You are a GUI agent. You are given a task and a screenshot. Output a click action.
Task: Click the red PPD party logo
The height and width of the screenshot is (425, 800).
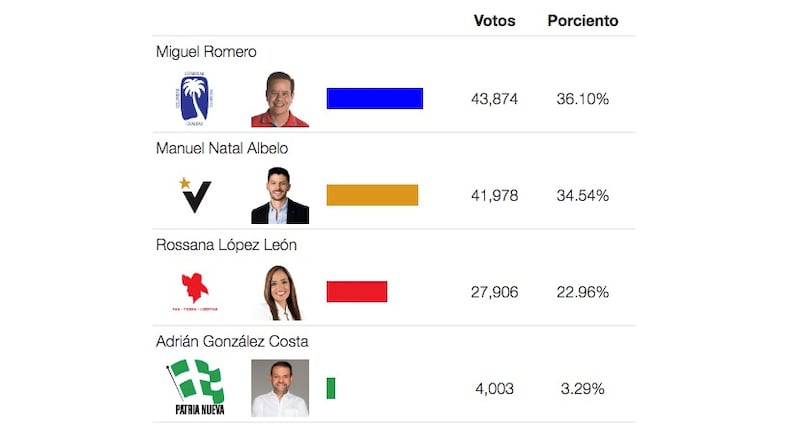click(195, 292)
